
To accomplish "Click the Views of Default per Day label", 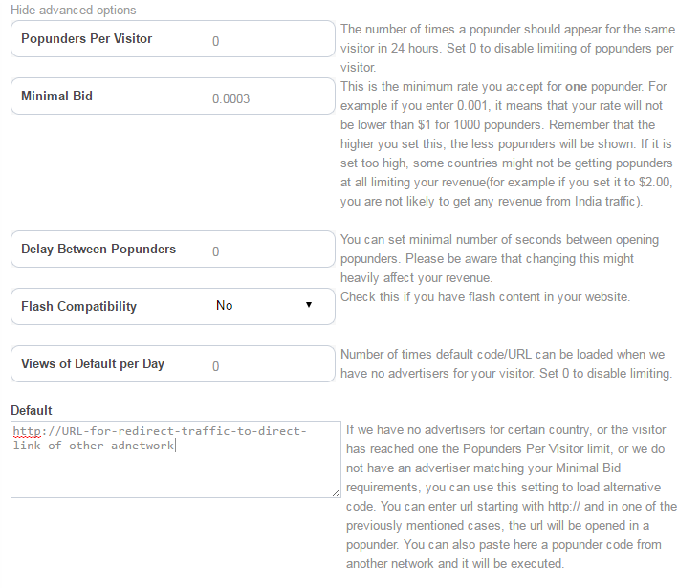I will coord(93,364).
